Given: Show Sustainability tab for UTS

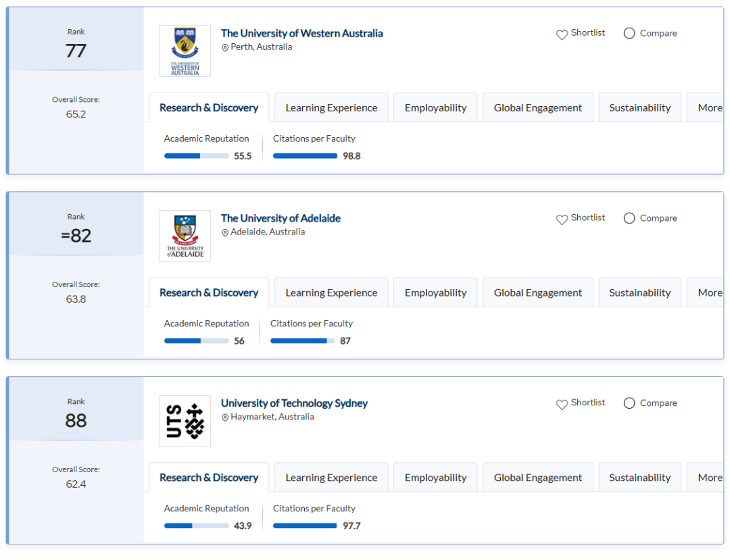Looking at the screenshot, I should click(x=640, y=478).
